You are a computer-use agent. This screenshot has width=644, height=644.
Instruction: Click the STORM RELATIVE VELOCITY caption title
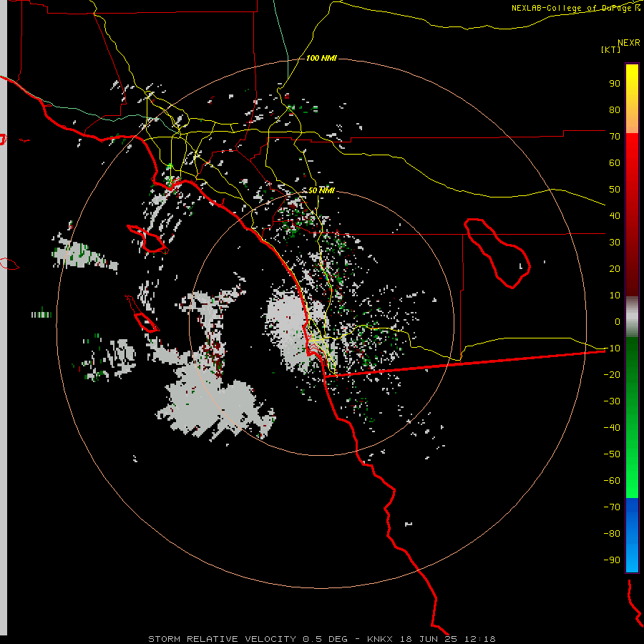[x=222, y=639]
